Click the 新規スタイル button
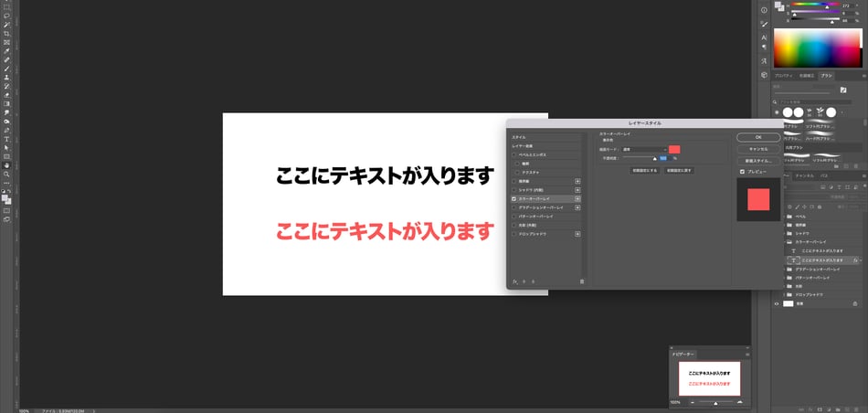Screen dimensions: 868x413 pyautogui.click(x=758, y=161)
